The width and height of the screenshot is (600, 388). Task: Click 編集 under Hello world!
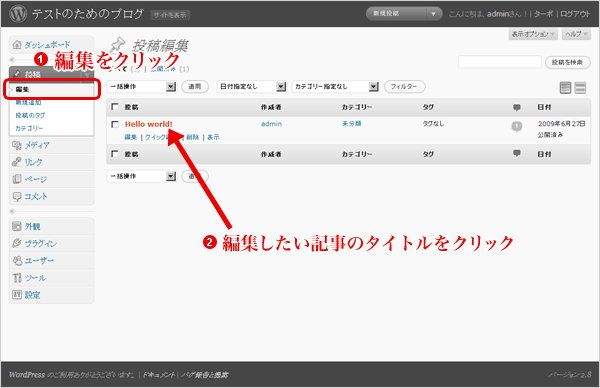[x=131, y=137]
